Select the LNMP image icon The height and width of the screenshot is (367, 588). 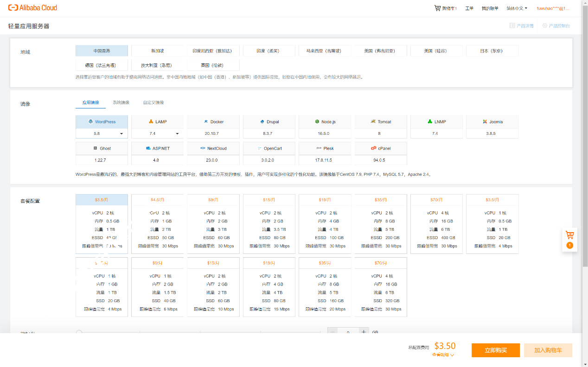point(430,121)
